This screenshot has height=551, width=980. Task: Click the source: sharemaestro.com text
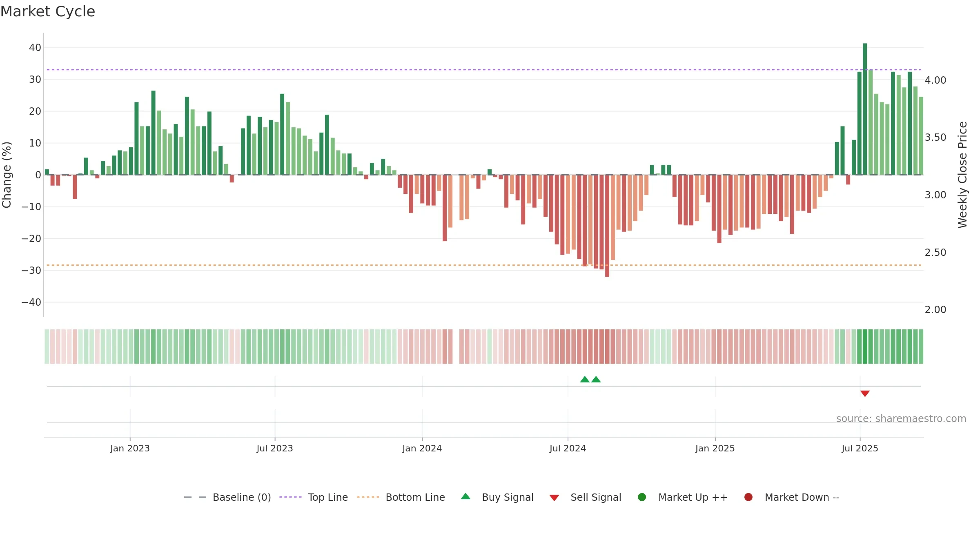[901, 419]
